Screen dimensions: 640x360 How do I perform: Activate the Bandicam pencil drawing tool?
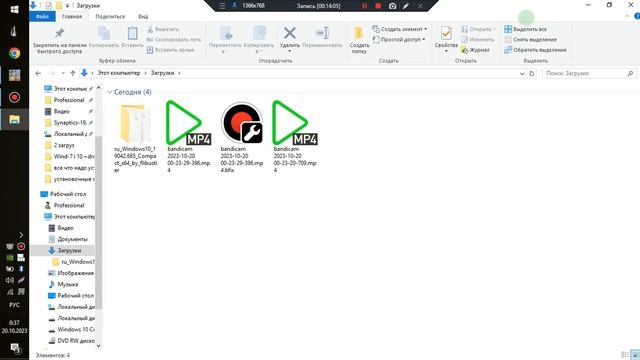coord(406,6)
